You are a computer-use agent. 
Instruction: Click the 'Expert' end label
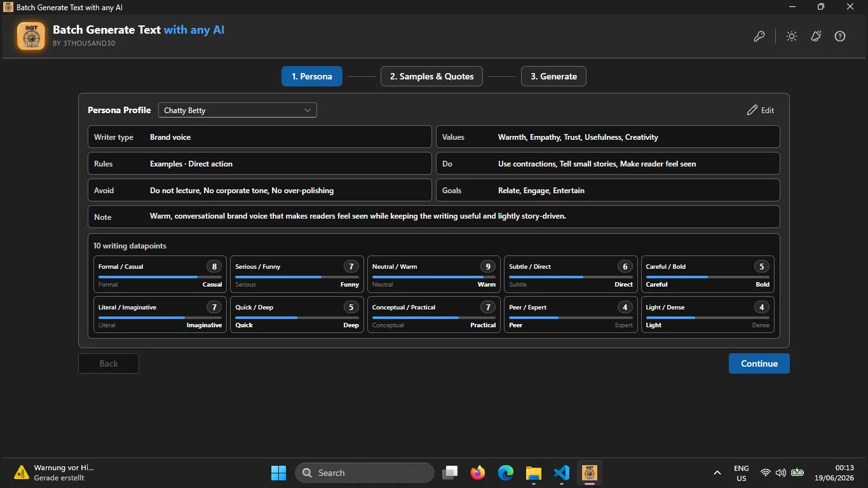[624, 325]
